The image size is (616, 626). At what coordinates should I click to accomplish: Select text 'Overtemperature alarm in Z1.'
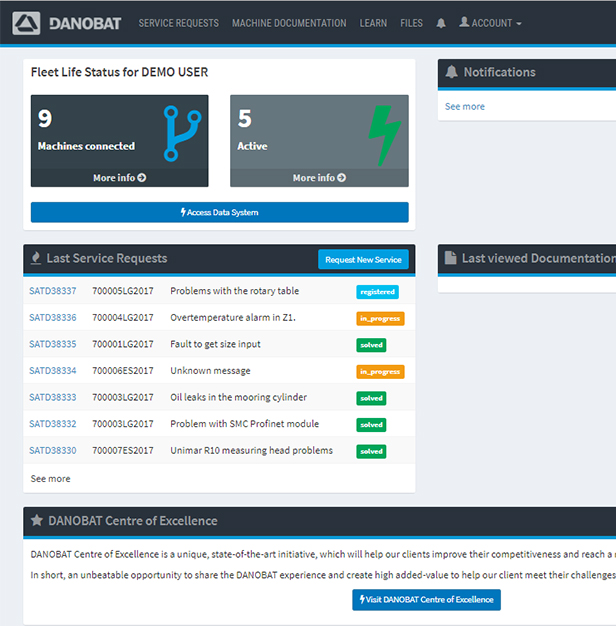pos(233,318)
